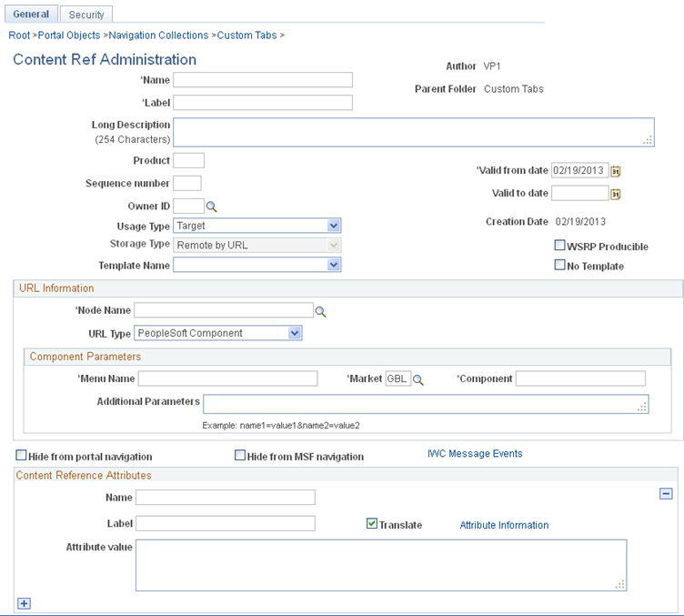Click the Sequence number field
Viewport: 684px width, 616px height.
(187, 183)
